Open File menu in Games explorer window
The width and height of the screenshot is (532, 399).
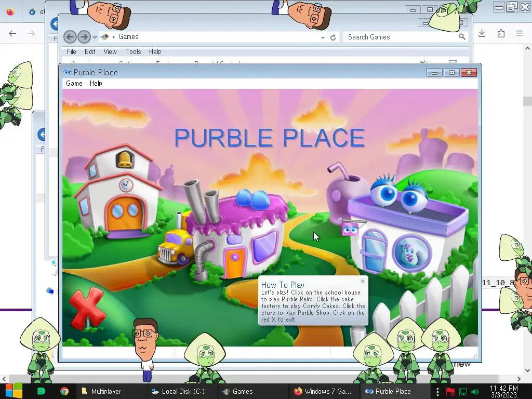[x=72, y=51]
